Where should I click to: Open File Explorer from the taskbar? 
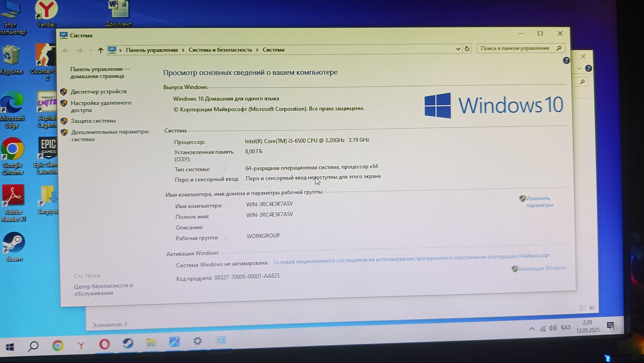point(151,342)
